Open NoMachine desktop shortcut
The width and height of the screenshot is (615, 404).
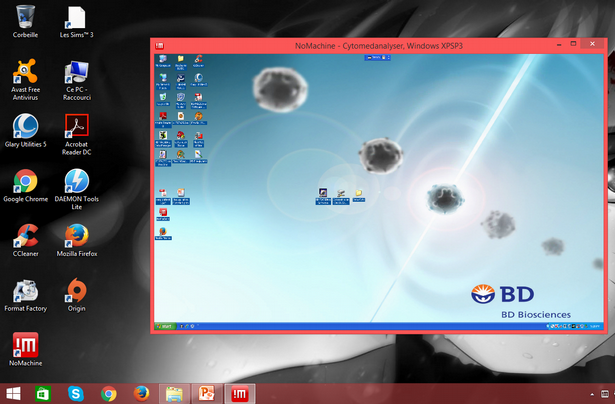(26, 346)
